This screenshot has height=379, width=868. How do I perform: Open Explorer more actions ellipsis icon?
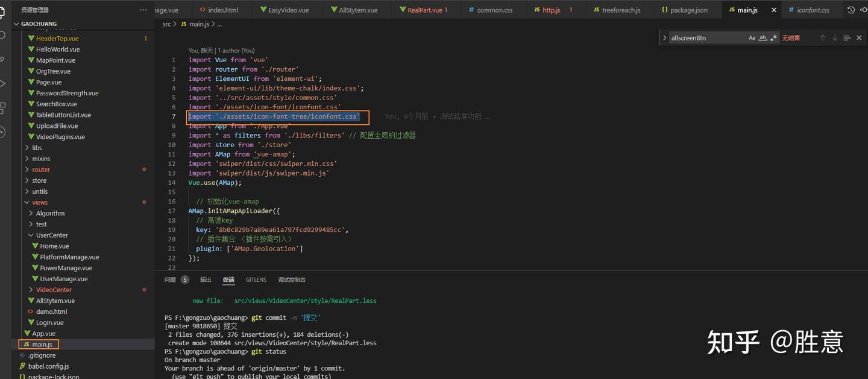pyautogui.click(x=143, y=10)
